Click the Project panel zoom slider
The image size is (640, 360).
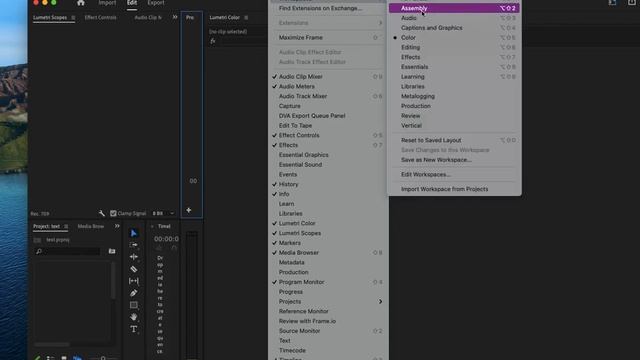pyautogui.click(x=103, y=358)
